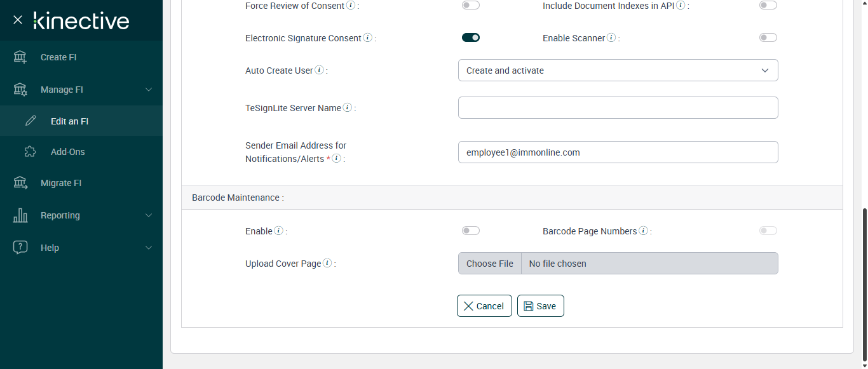Open Edit an FI menu item
This screenshot has height=369, width=868.
point(69,121)
